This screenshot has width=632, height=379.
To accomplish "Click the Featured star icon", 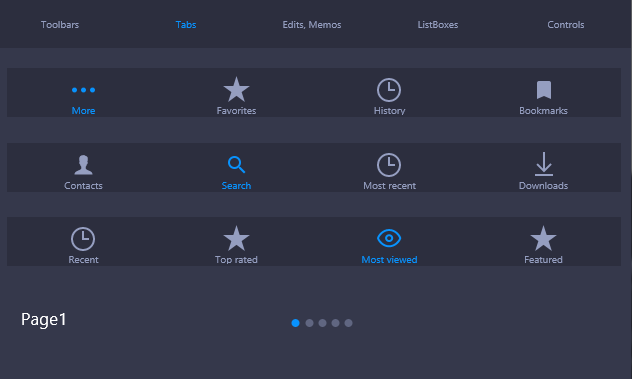I will coord(543,238).
